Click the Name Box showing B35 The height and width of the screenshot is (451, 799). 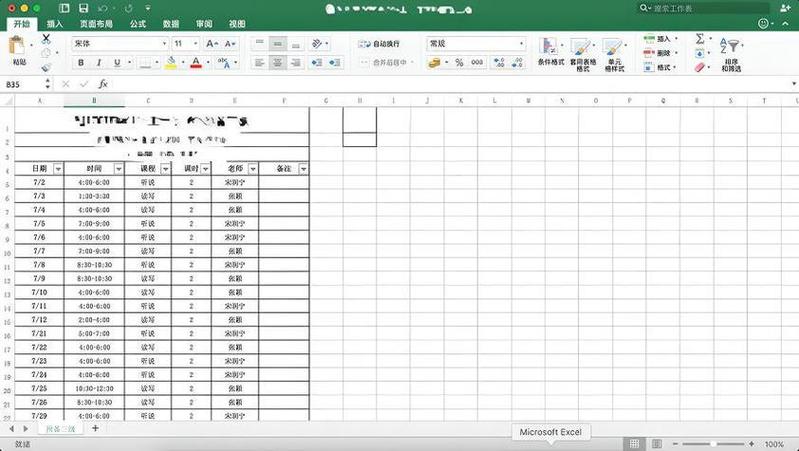pos(24,84)
